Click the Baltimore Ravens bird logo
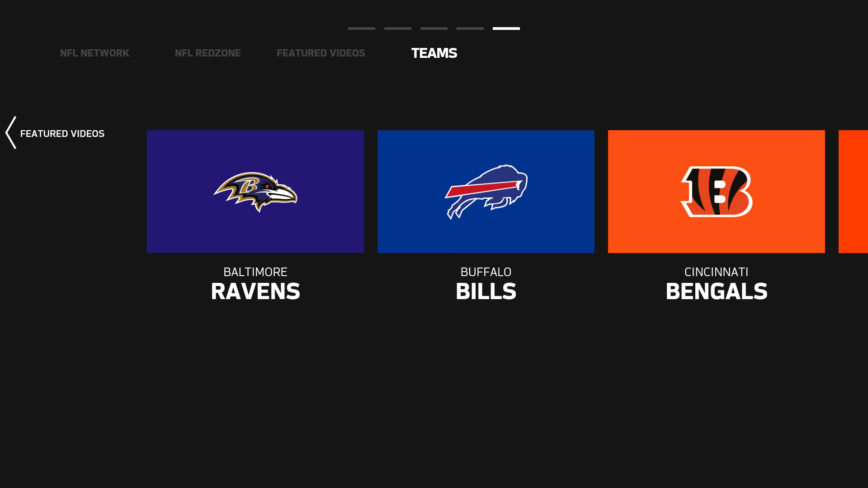 click(x=255, y=192)
